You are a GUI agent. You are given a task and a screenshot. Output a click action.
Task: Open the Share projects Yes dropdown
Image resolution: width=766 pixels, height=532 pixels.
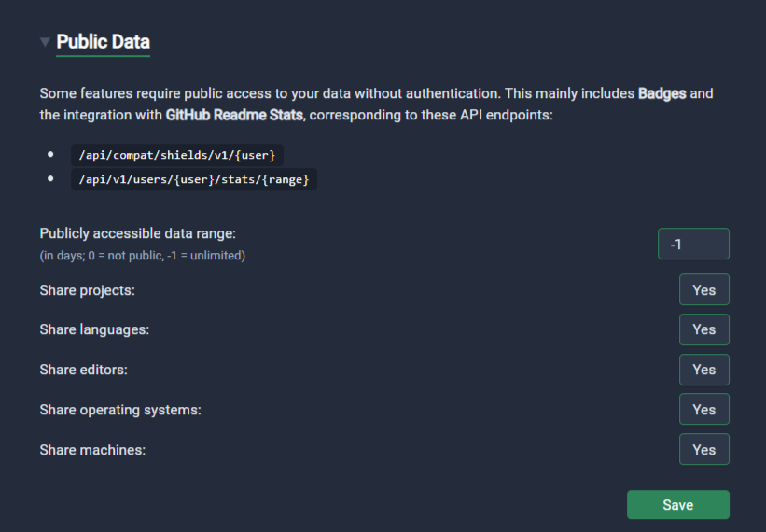tap(704, 289)
